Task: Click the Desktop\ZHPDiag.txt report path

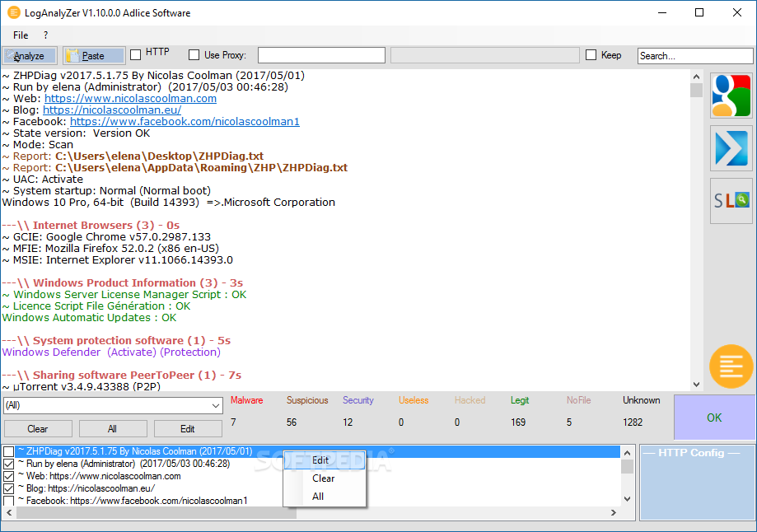Action: (x=159, y=156)
